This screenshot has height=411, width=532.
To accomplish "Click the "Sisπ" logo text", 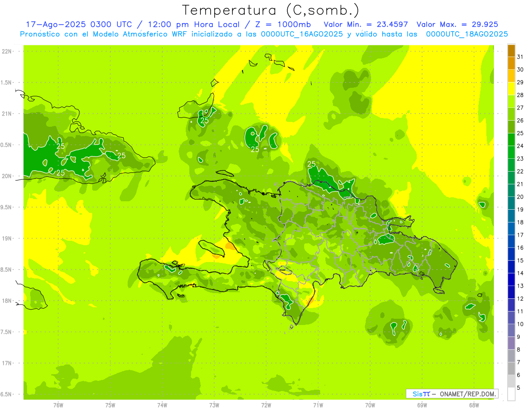I will tap(421, 394).
